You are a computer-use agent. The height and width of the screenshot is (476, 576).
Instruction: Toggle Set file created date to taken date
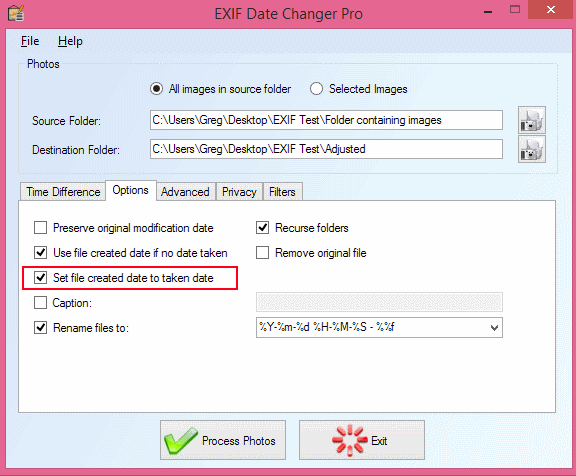40,278
